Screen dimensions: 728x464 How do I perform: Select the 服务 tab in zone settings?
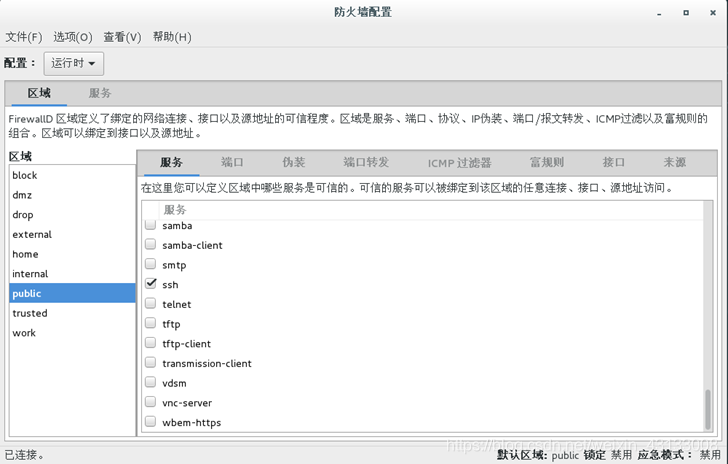coord(171,163)
